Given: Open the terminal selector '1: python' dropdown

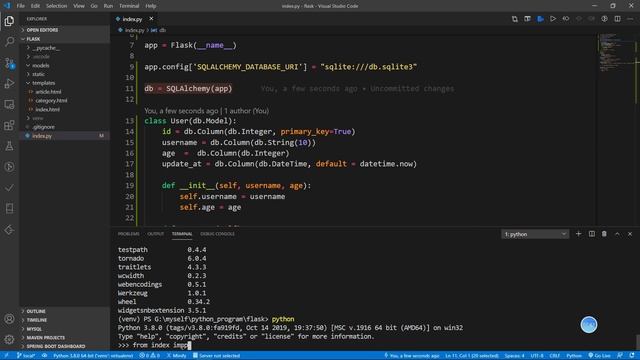Looking at the screenshot, I should [535, 234].
